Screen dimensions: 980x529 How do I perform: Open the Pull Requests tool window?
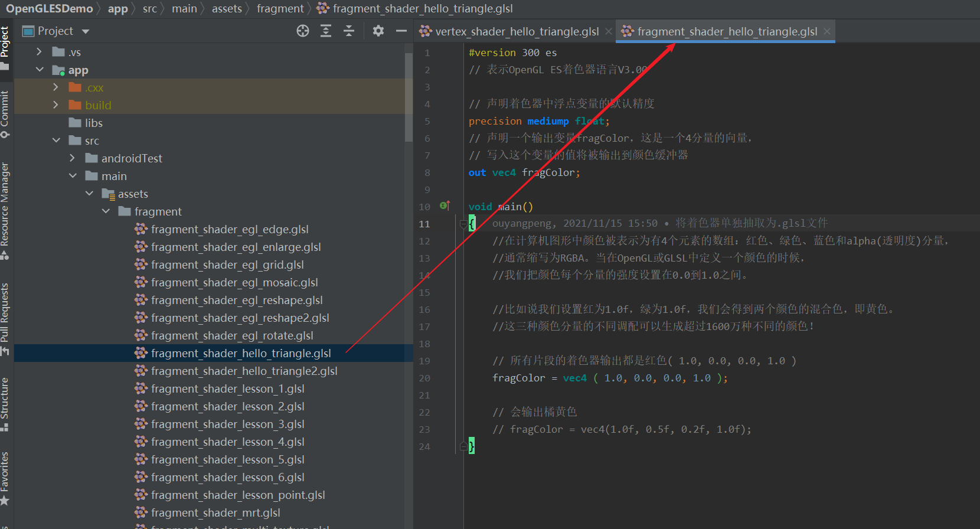(5, 319)
